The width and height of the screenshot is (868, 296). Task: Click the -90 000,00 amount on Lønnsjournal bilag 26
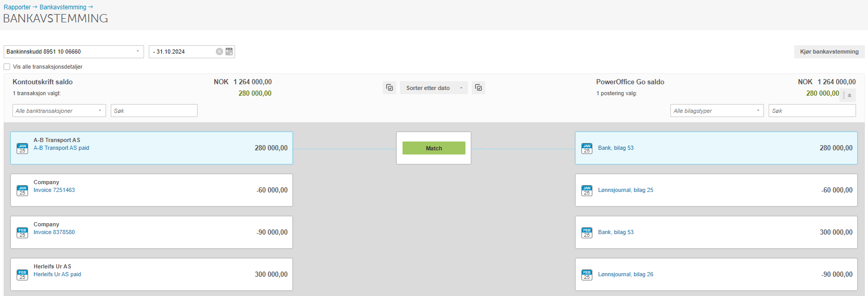pyautogui.click(x=837, y=274)
